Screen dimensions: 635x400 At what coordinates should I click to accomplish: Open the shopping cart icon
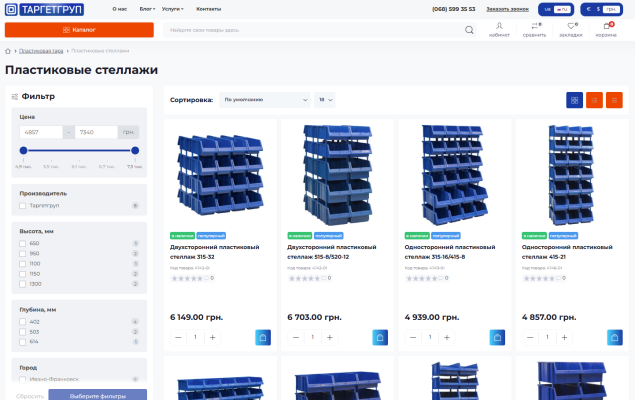606,29
